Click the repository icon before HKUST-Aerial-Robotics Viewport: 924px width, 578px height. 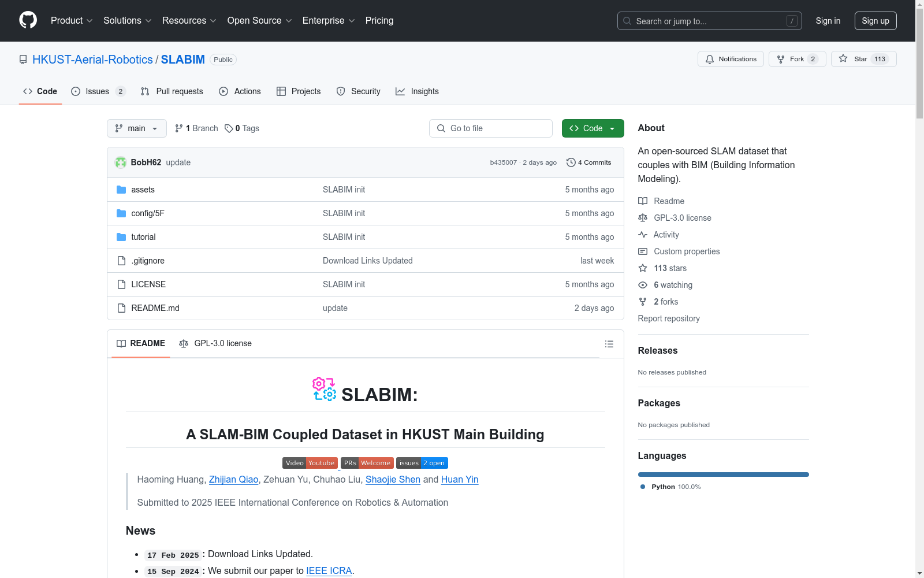tap(23, 60)
